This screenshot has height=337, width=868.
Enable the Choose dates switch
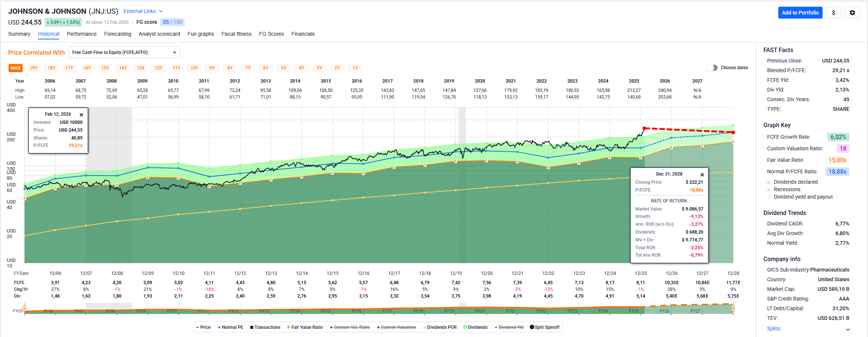(x=712, y=68)
